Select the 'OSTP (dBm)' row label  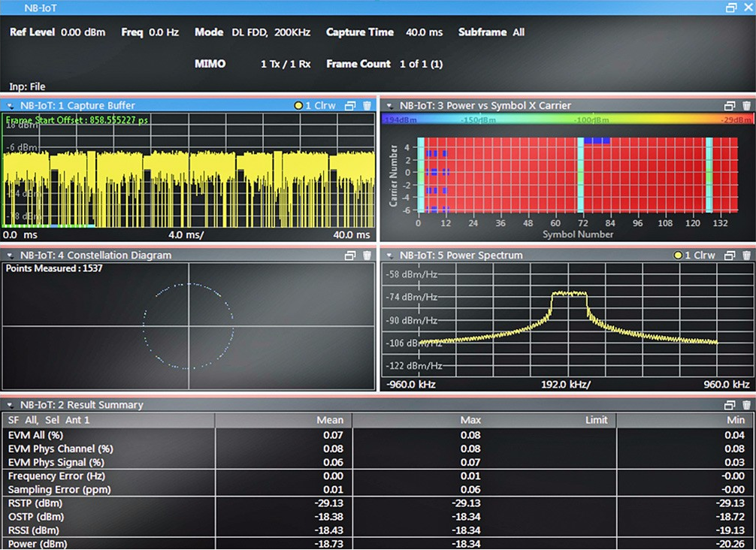(x=35, y=517)
